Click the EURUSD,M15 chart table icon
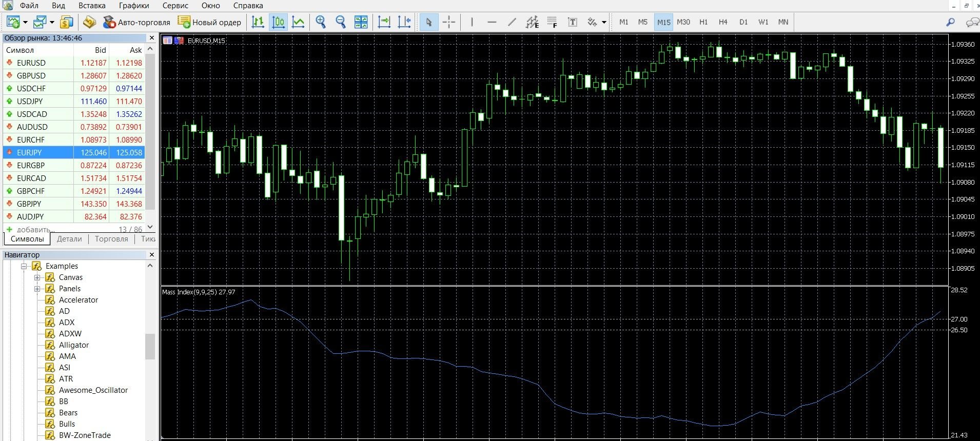This screenshot has height=441, width=980. pos(167,41)
